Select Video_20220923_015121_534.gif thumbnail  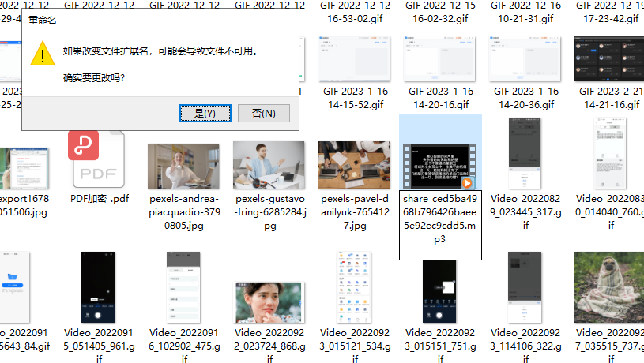(x=354, y=287)
